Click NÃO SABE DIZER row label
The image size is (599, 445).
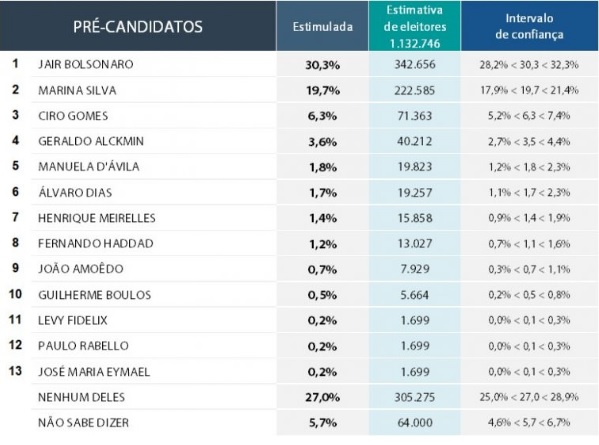(83, 423)
